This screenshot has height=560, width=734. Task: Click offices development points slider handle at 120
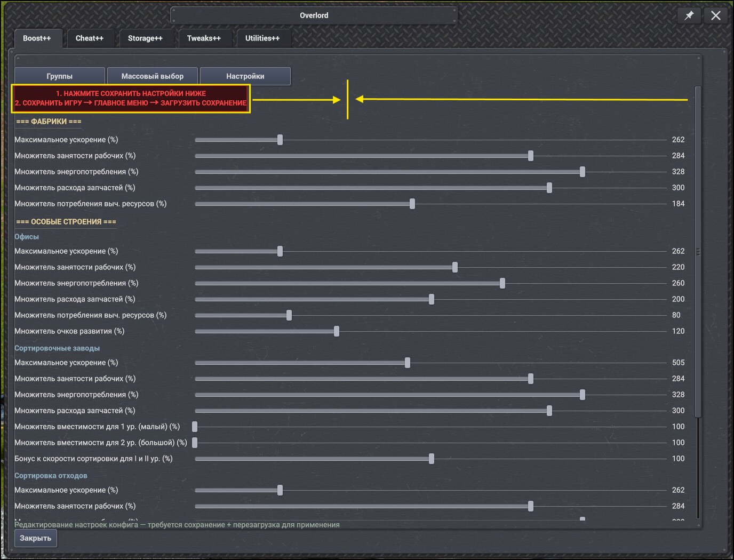[x=337, y=331]
